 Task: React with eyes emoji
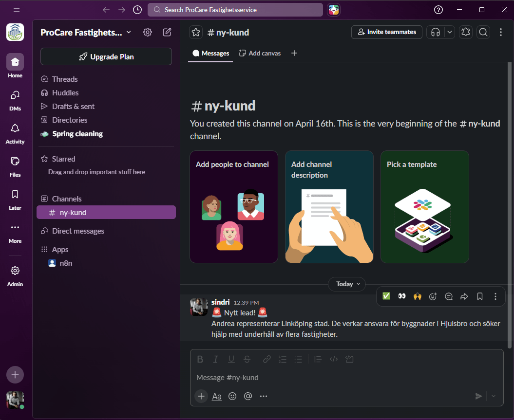401,296
